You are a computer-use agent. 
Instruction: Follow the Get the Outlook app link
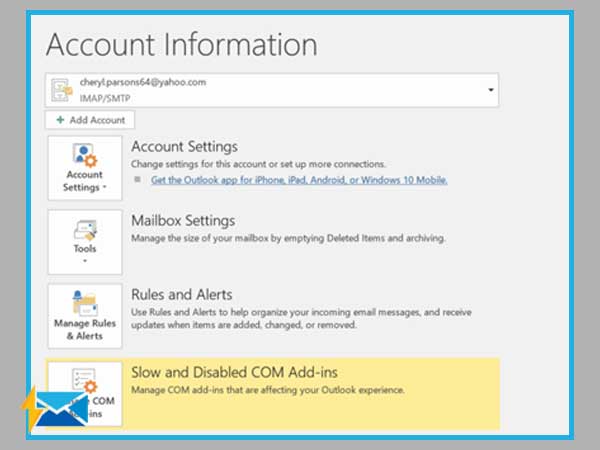[x=299, y=180]
